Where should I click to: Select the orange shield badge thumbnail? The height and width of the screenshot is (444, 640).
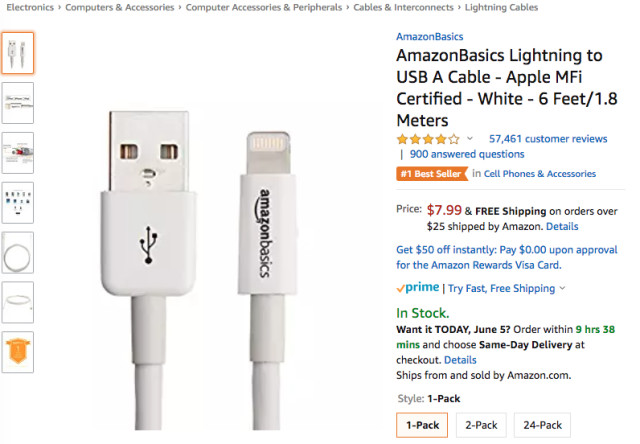18,351
